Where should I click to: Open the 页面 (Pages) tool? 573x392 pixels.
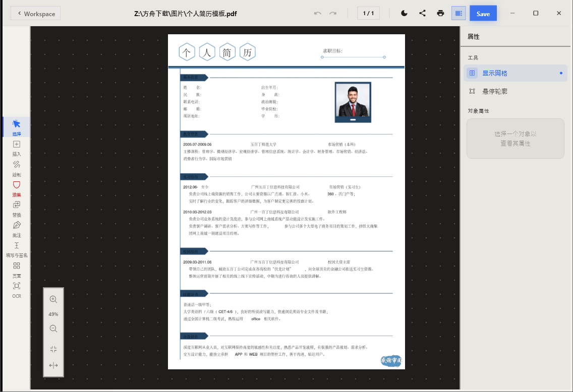coord(17,270)
